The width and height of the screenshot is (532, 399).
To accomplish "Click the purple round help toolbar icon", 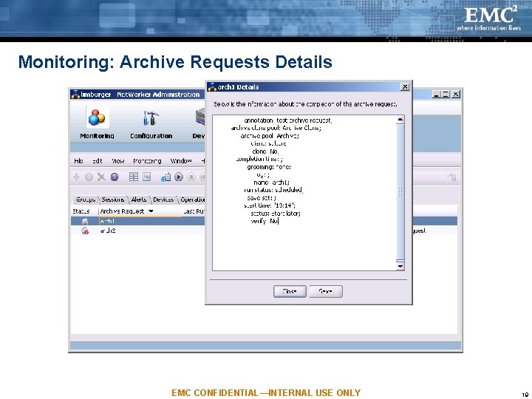I will click(115, 177).
